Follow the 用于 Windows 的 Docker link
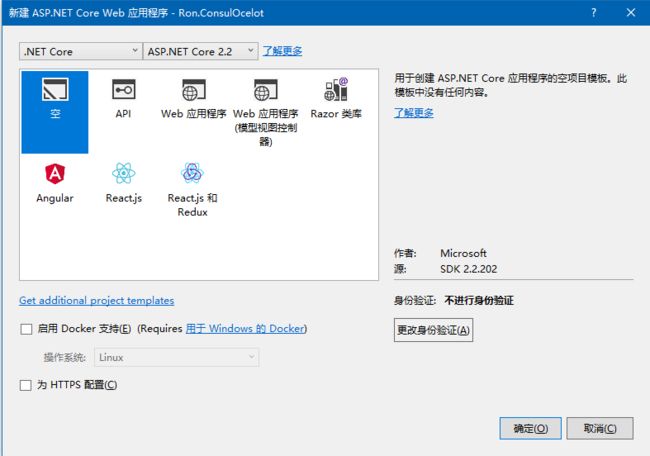 click(245, 329)
